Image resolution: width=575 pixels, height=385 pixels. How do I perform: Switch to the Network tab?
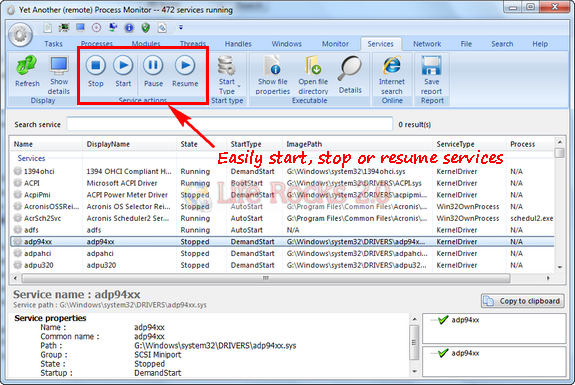click(x=427, y=44)
